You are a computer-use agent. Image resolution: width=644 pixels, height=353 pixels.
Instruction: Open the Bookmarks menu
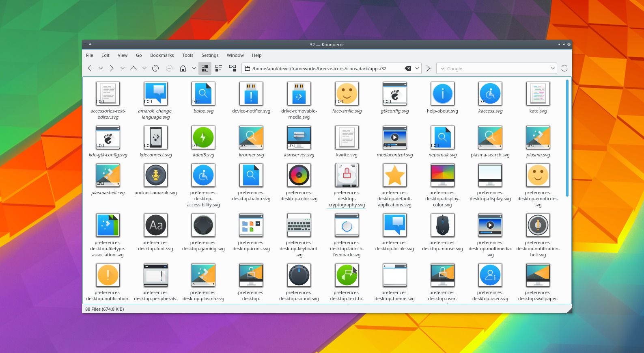coord(162,55)
